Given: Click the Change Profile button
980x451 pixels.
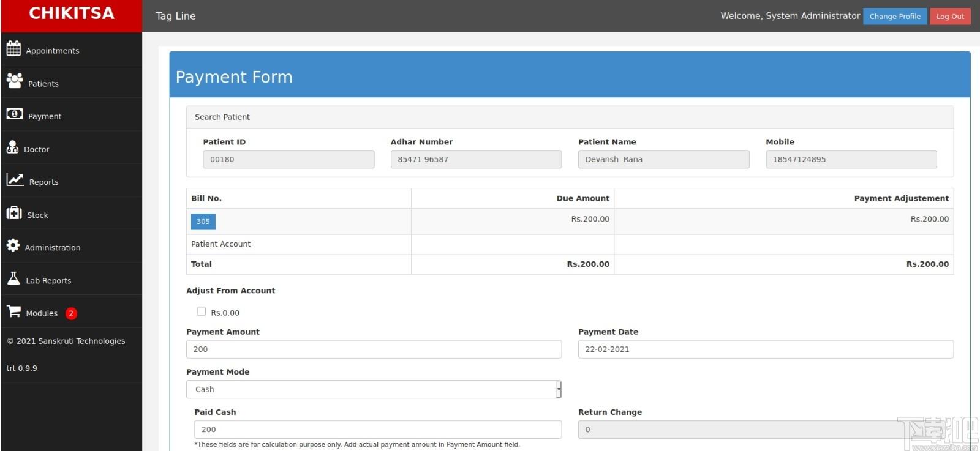Looking at the screenshot, I should click(895, 17).
